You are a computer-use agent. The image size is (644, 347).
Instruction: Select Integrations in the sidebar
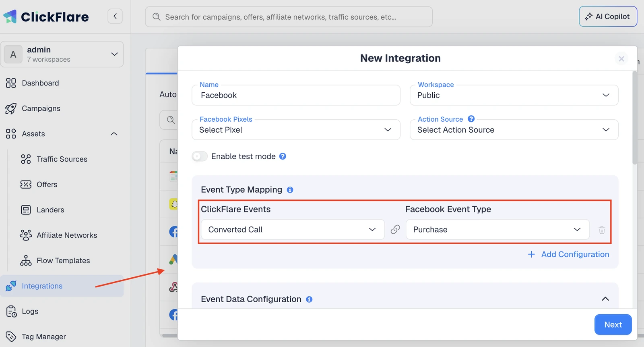pyautogui.click(x=62, y=286)
